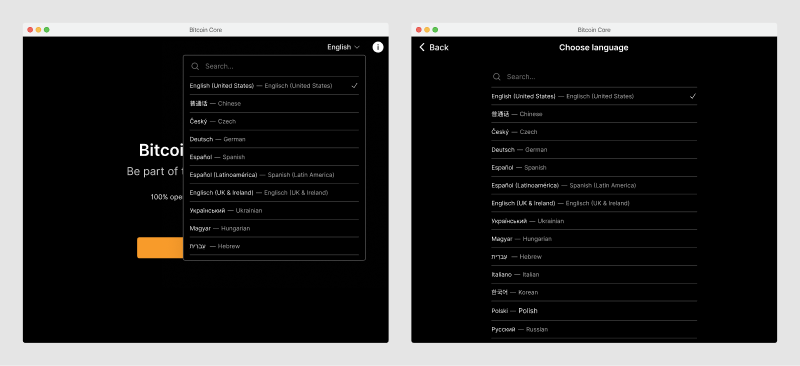Close the right Bitcoin Core window
This screenshot has width=800, height=366.
coord(419,30)
